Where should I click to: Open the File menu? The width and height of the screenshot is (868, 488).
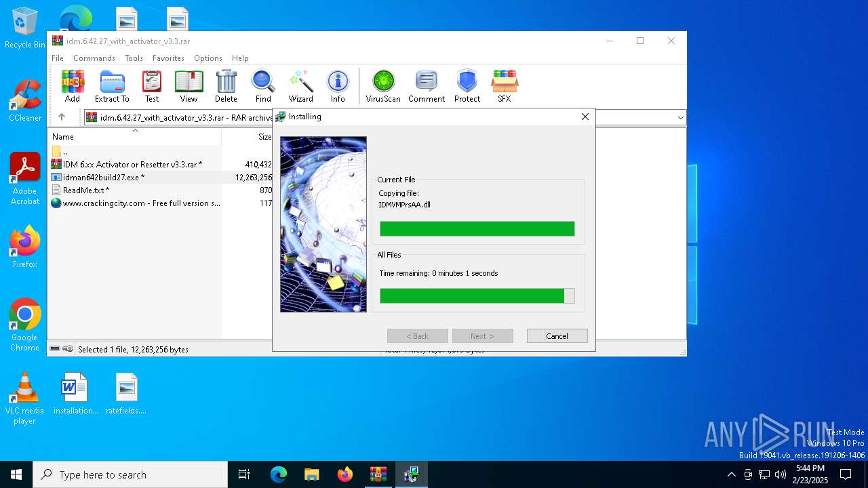click(58, 58)
